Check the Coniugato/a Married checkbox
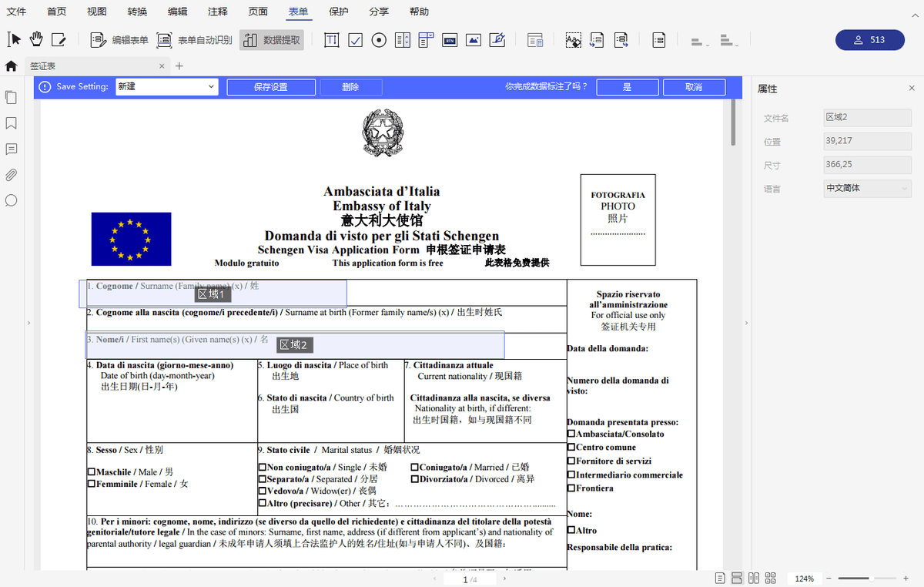The height and width of the screenshot is (587, 924). [x=415, y=467]
